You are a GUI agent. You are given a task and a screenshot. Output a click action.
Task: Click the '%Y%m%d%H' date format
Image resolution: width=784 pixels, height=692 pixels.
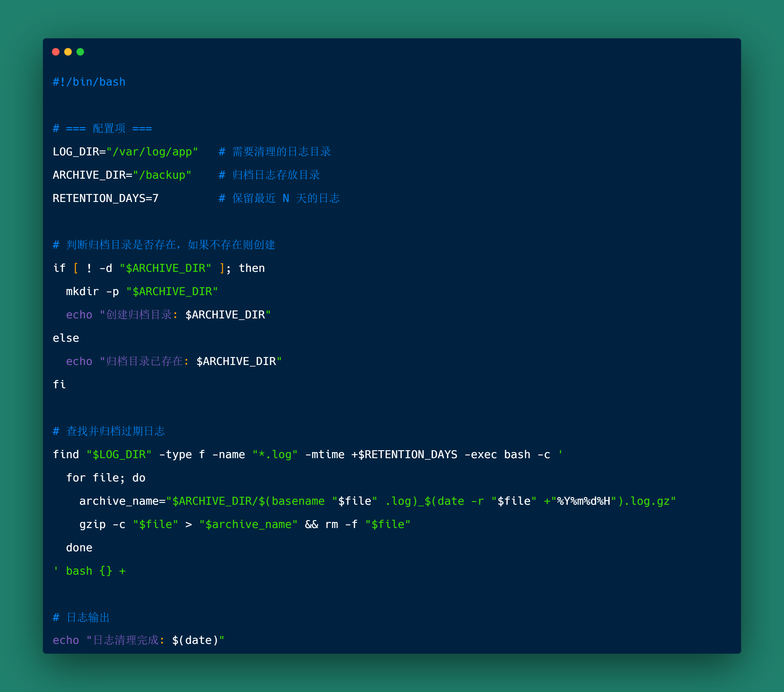(x=584, y=501)
